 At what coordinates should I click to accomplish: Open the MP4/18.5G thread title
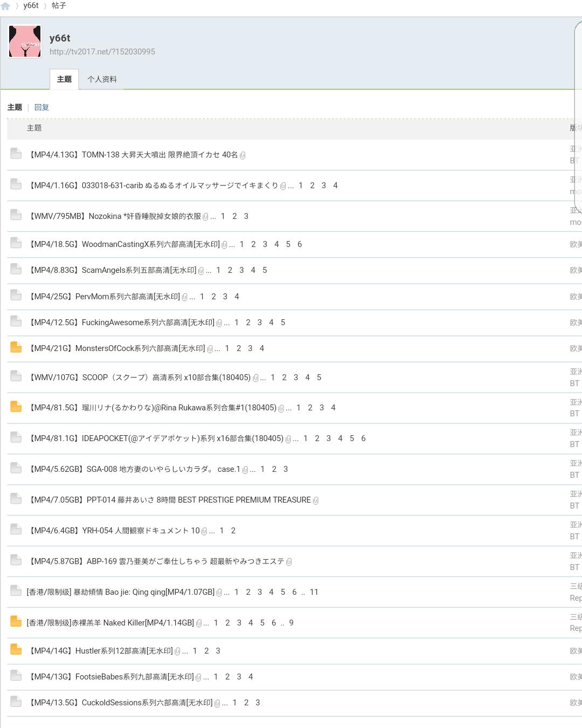point(124,244)
